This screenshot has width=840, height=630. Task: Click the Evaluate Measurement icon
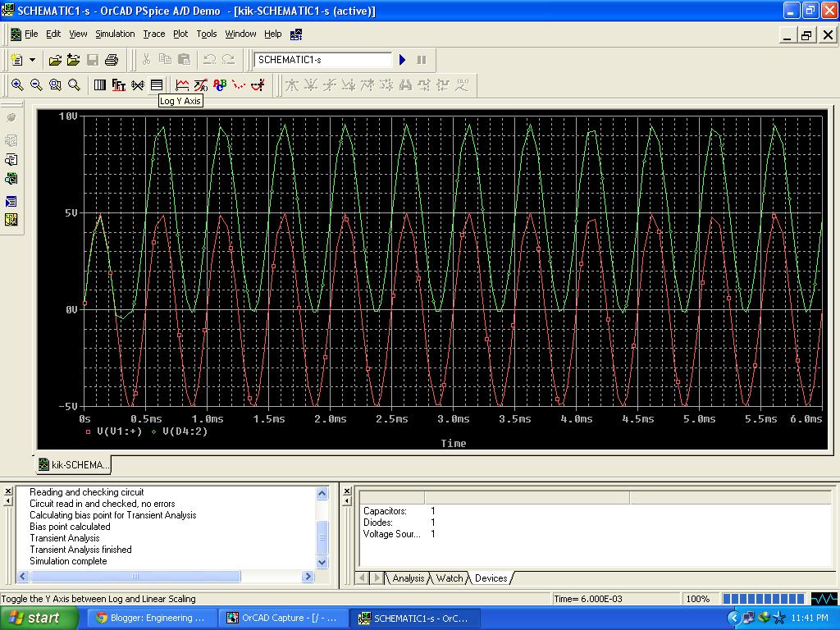pos(200,84)
